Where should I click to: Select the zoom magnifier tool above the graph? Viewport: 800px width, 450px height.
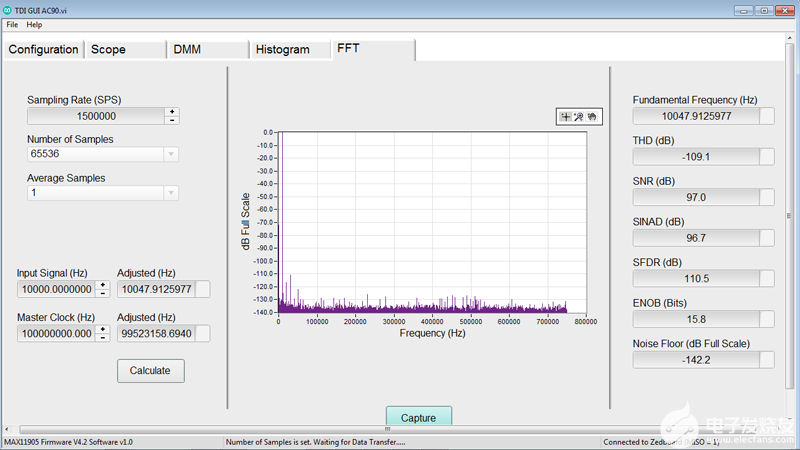[x=579, y=117]
